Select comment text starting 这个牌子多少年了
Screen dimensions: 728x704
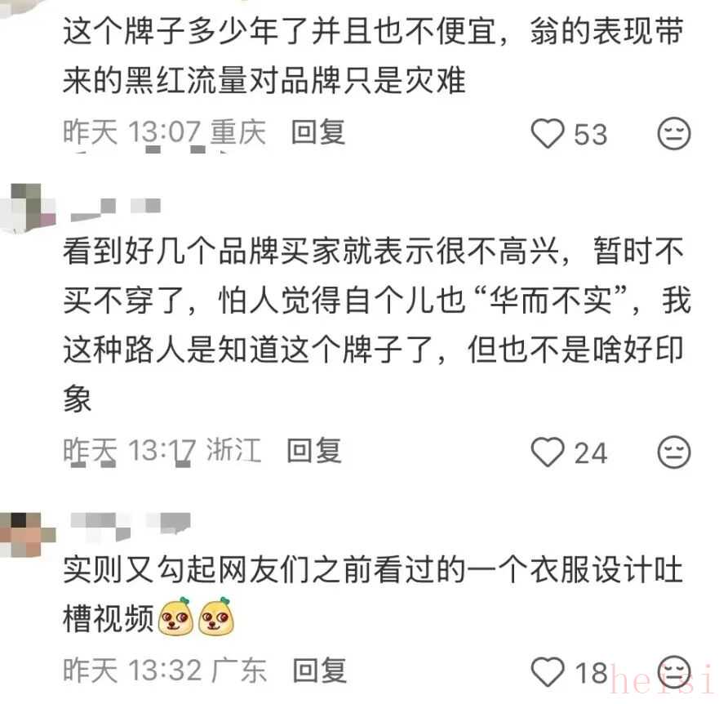(x=373, y=56)
